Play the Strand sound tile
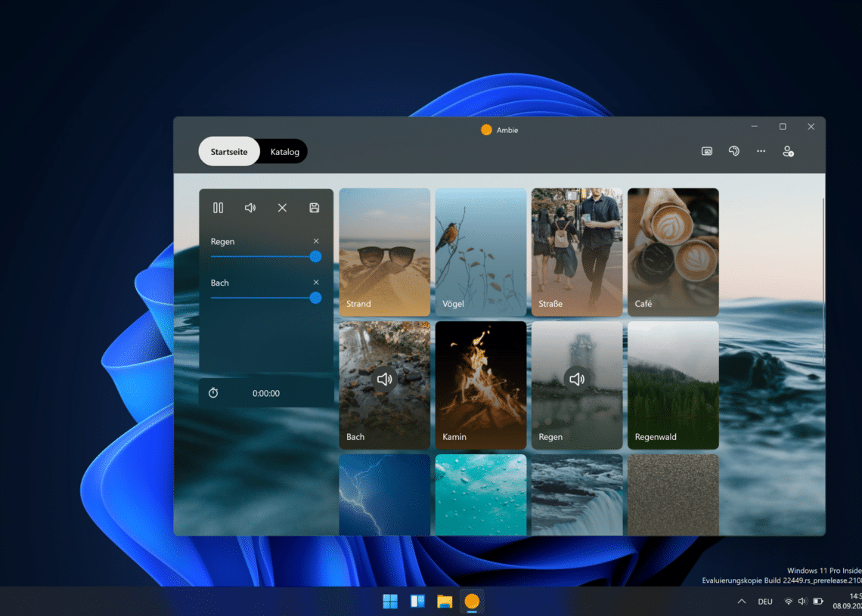Viewport: 862px width, 616px height. (385, 252)
